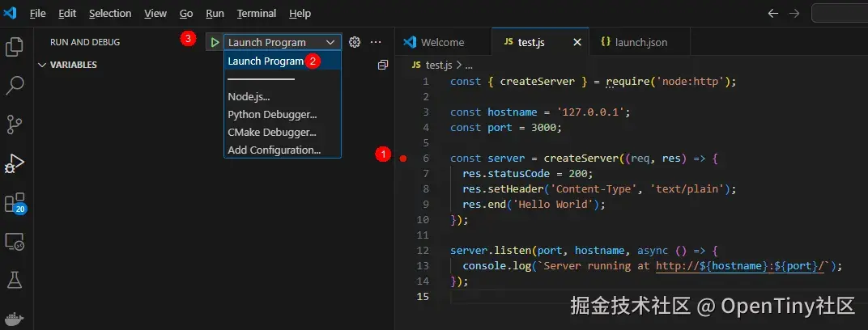868x330 pixels.
Task: Open Remote Explorer activity icon
Action: pyautogui.click(x=15, y=242)
